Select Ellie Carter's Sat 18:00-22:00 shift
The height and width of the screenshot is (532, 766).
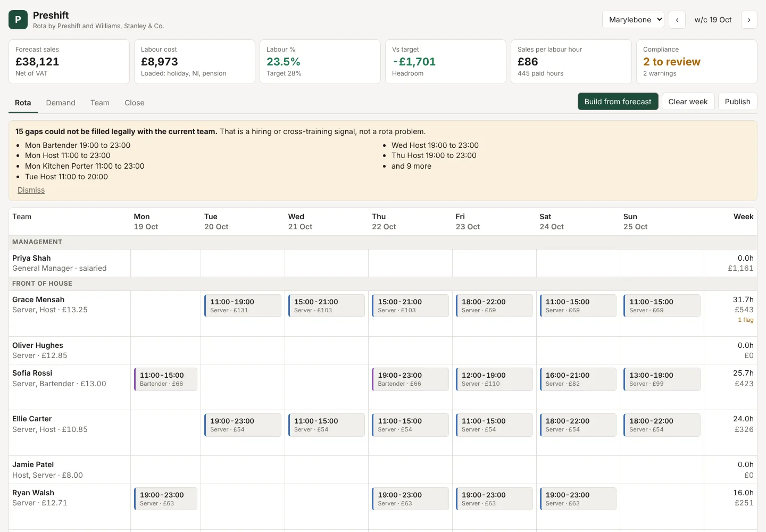click(578, 425)
